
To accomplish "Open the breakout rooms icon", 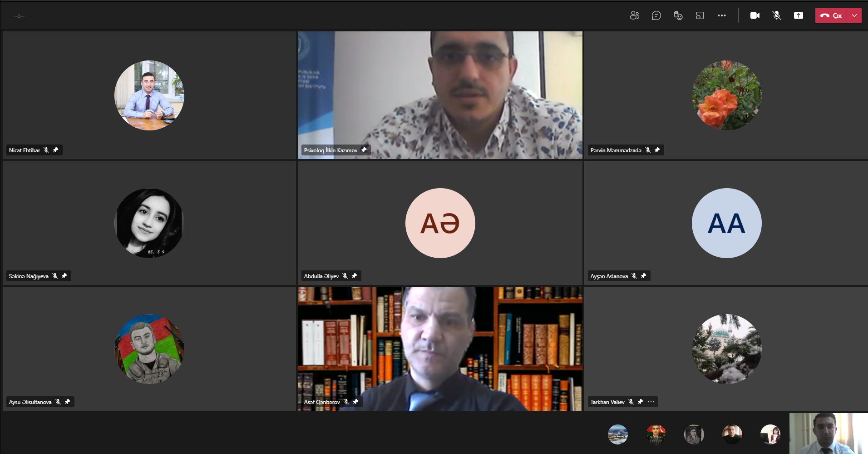I will 700,15.
